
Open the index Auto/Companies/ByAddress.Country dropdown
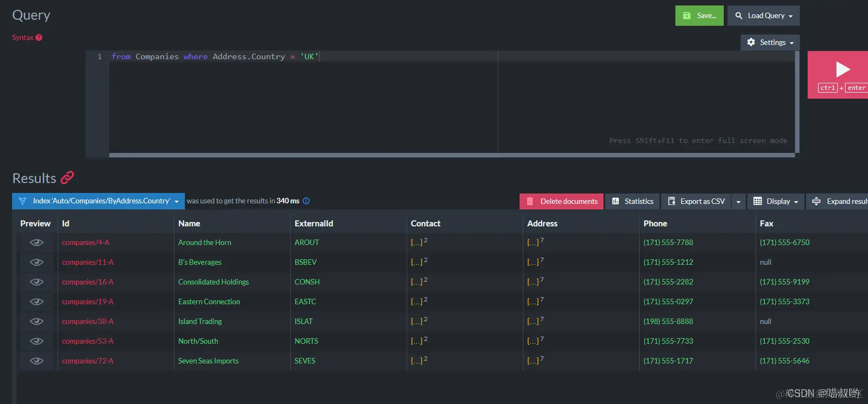pos(99,201)
